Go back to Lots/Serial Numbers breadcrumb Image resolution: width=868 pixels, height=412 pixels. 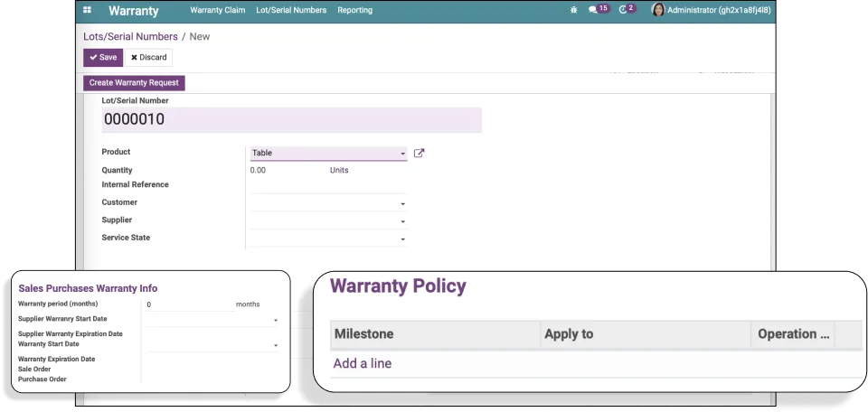(x=130, y=36)
